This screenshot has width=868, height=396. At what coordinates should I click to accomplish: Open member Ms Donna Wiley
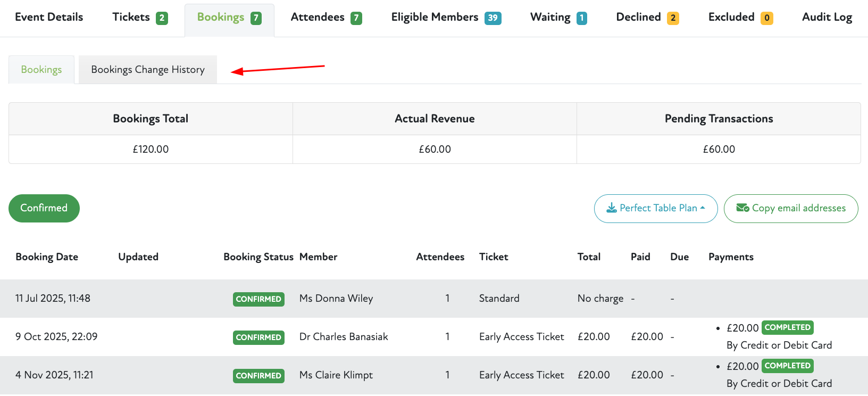click(336, 299)
